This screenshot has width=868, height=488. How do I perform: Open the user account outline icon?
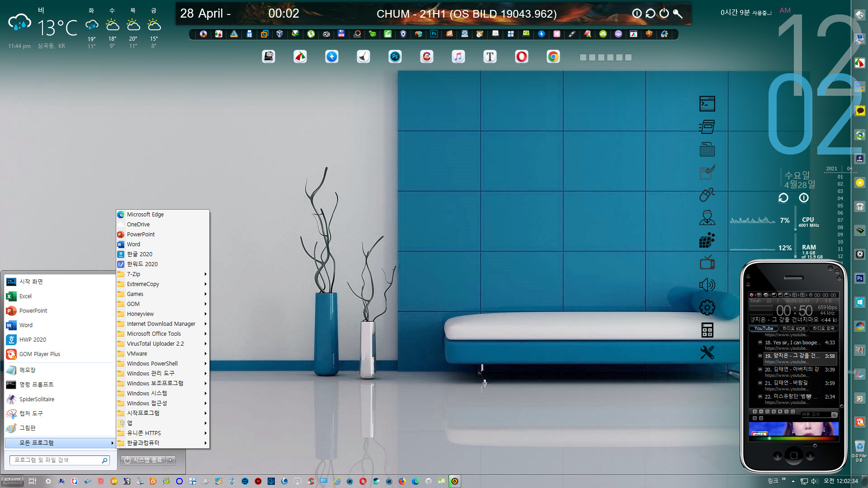tap(707, 217)
